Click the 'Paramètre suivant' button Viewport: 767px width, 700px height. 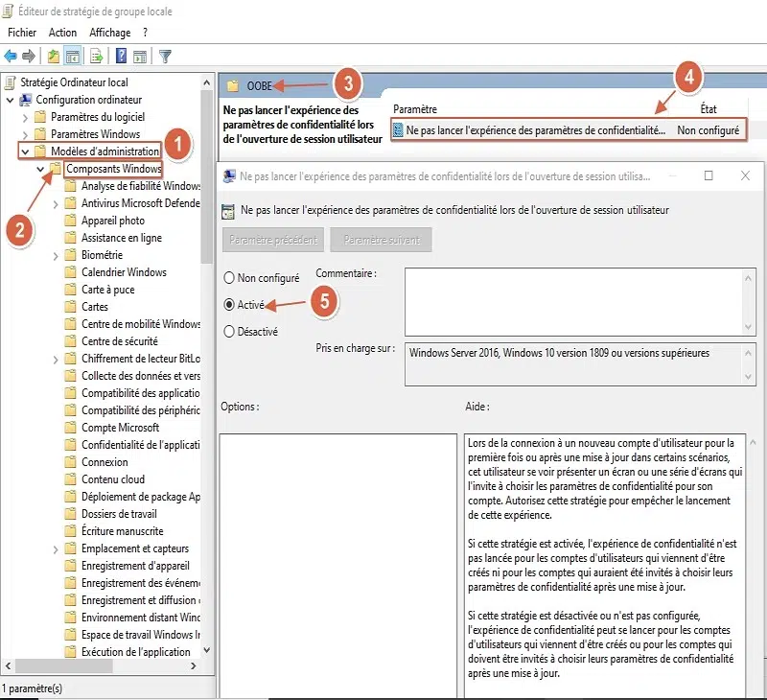[381, 240]
